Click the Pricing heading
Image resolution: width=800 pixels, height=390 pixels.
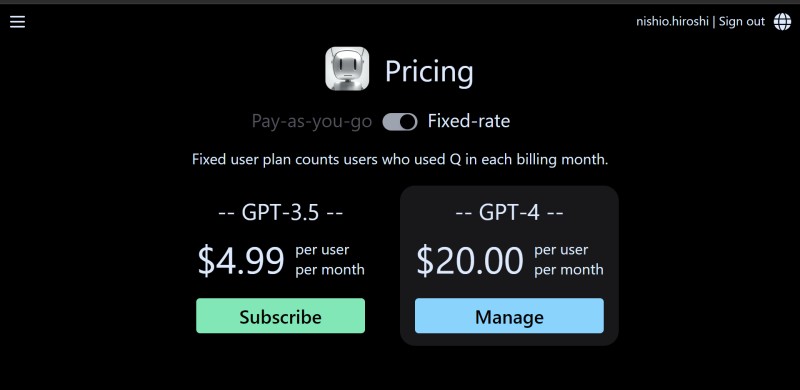[x=429, y=71]
